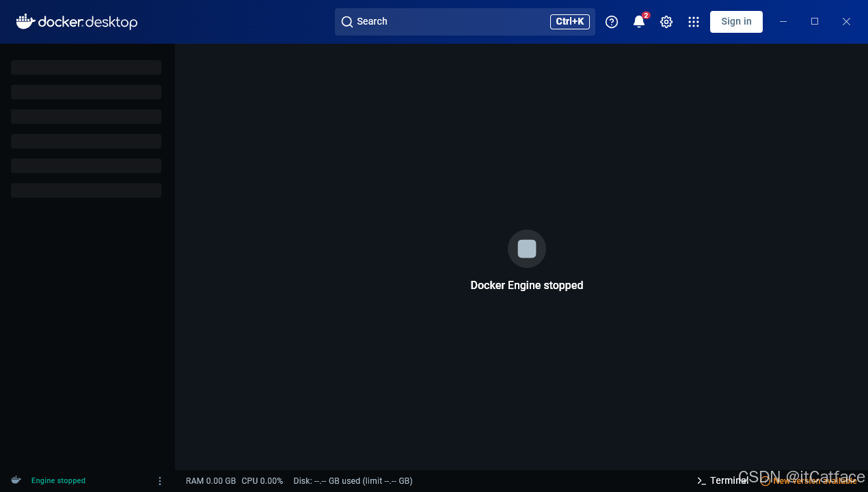Click the 'RAM 0.00 GB' status entry
Image resolution: width=868 pixels, height=492 pixels.
click(x=211, y=481)
